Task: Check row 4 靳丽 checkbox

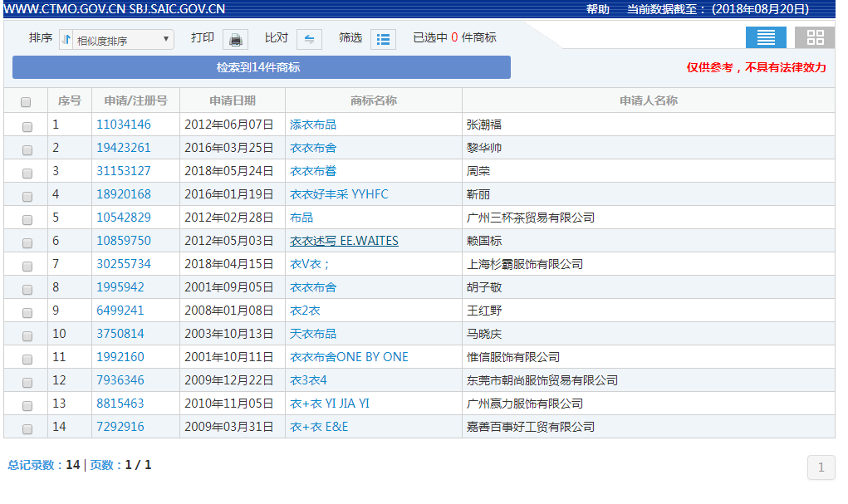Action: coord(27,196)
